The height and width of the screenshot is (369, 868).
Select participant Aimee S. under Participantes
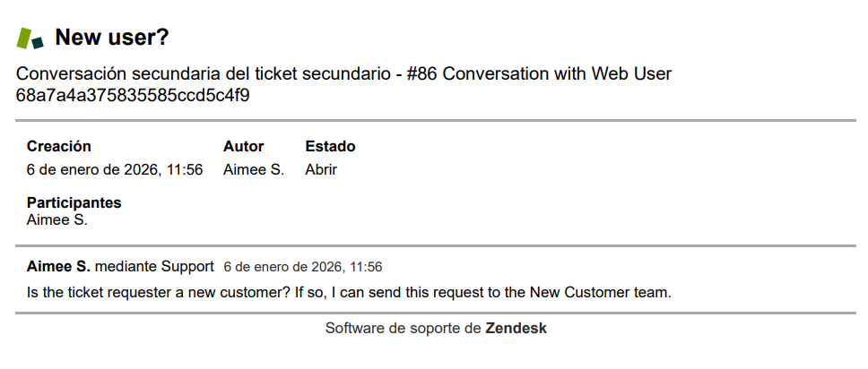[x=57, y=219]
